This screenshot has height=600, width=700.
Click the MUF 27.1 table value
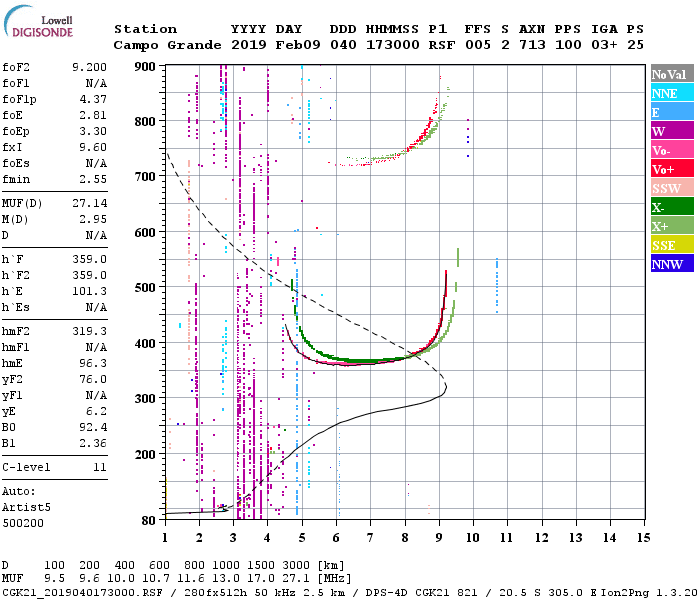[296, 579]
